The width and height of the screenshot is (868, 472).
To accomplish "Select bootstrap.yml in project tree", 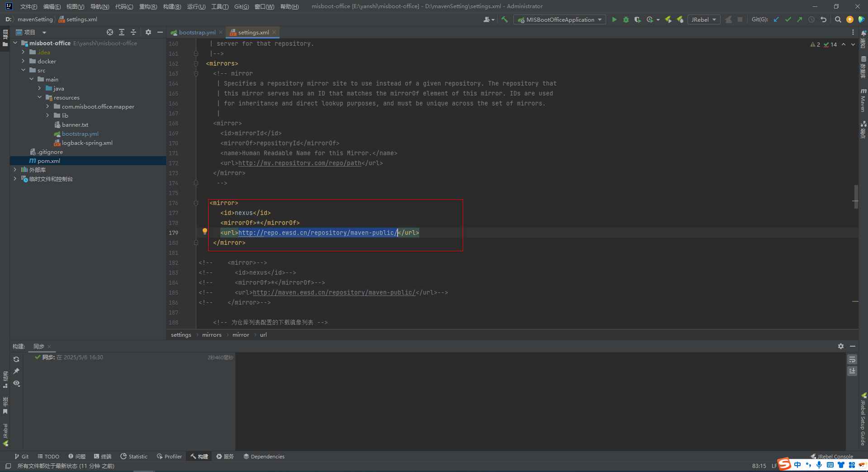I will coord(80,133).
